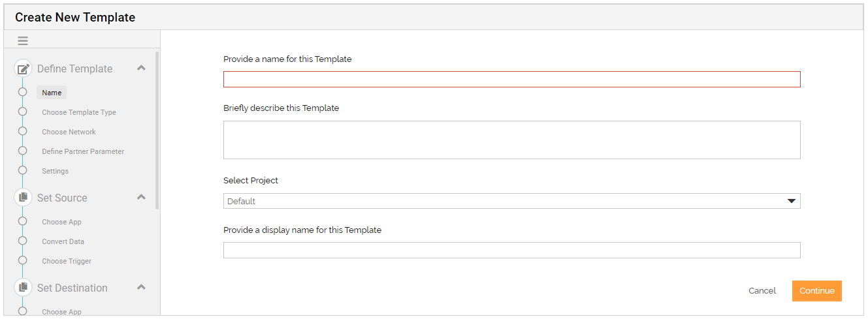Collapse the Set Source section
Image resolution: width=868 pixels, height=321 pixels.
point(141,197)
